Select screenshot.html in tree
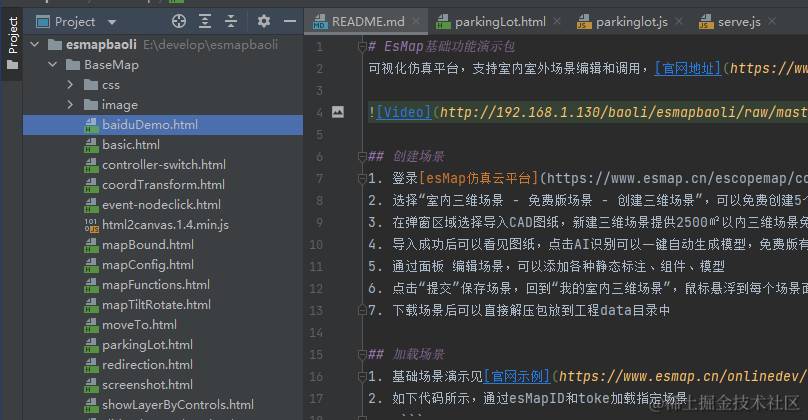The image size is (808, 420). [163, 384]
